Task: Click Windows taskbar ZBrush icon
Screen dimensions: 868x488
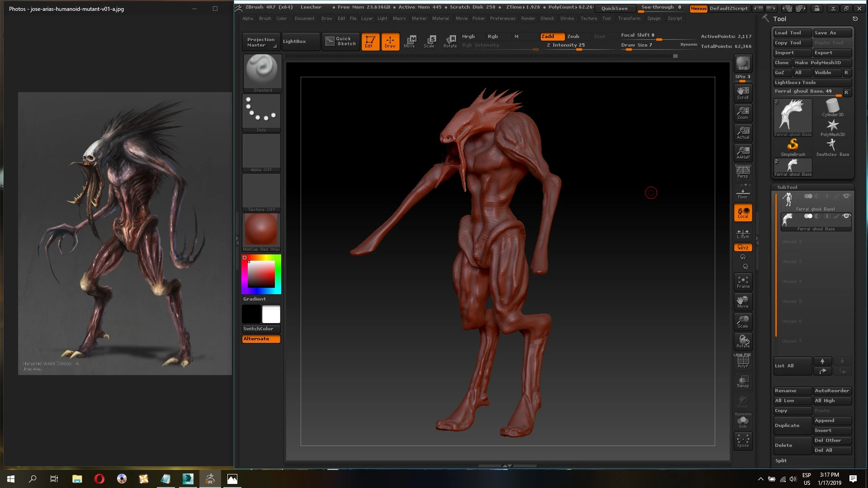Action: coord(210,479)
